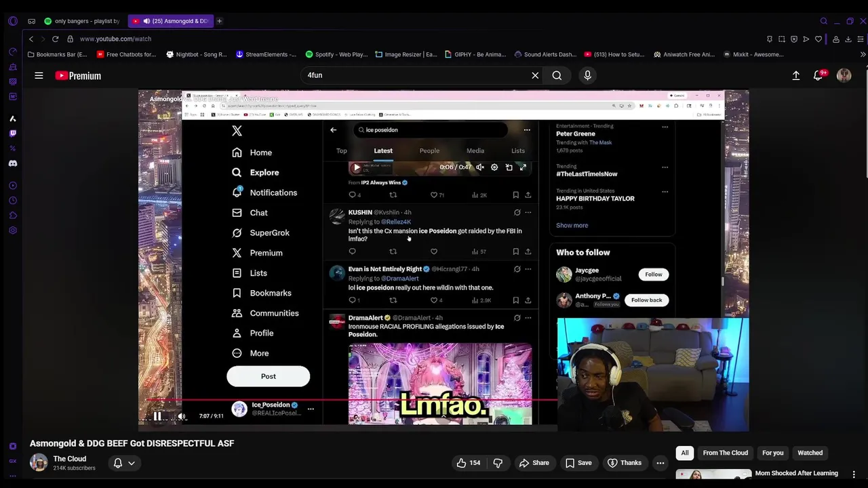
Task: Start voice search with microphone
Action: tap(587, 75)
